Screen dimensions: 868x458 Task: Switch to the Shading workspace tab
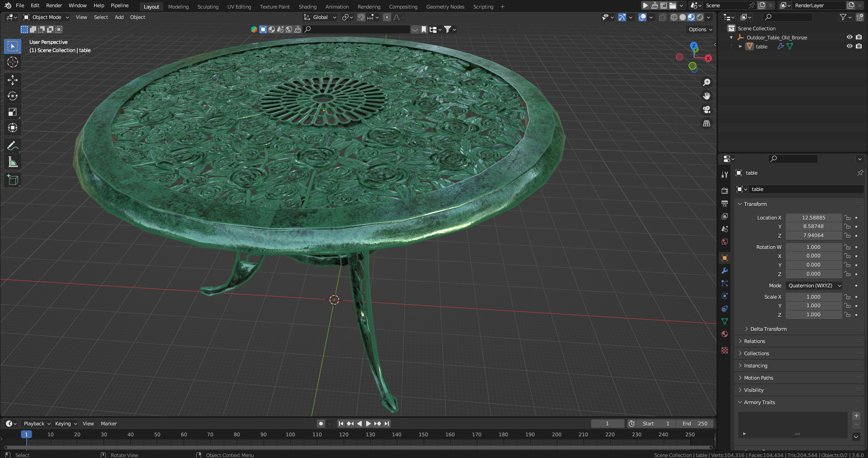click(307, 7)
